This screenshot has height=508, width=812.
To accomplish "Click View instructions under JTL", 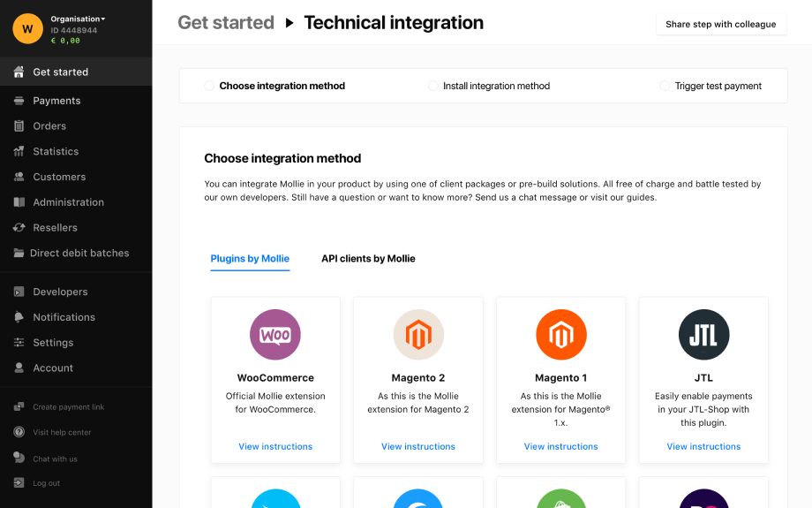I will [703, 446].
